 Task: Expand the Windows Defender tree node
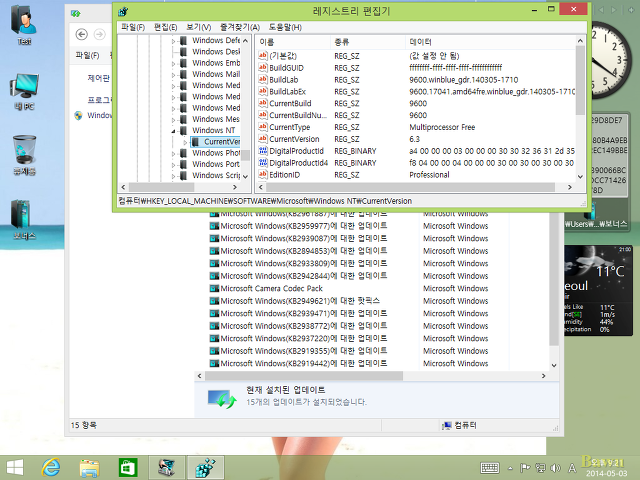[x=173, y=41]
